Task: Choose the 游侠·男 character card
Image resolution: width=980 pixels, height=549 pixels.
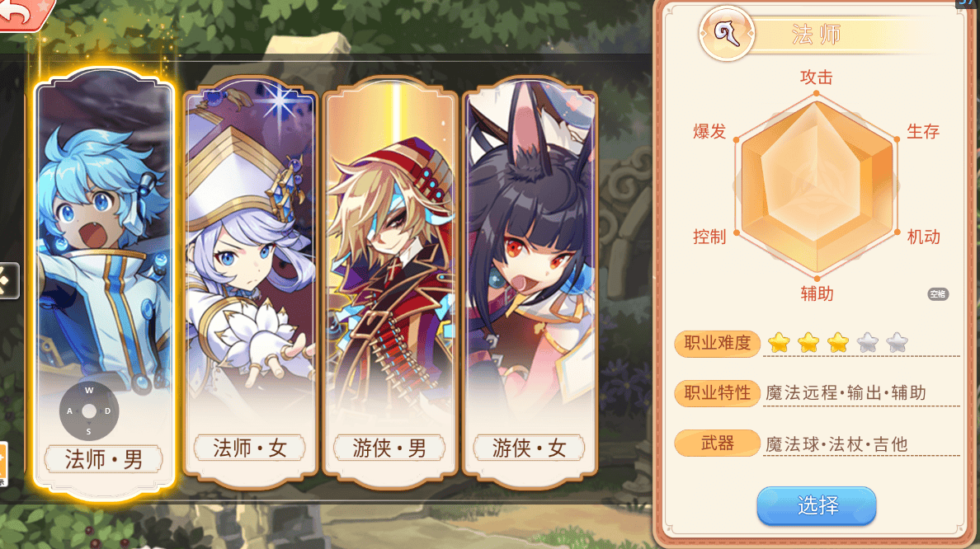Action: point(390,282)
